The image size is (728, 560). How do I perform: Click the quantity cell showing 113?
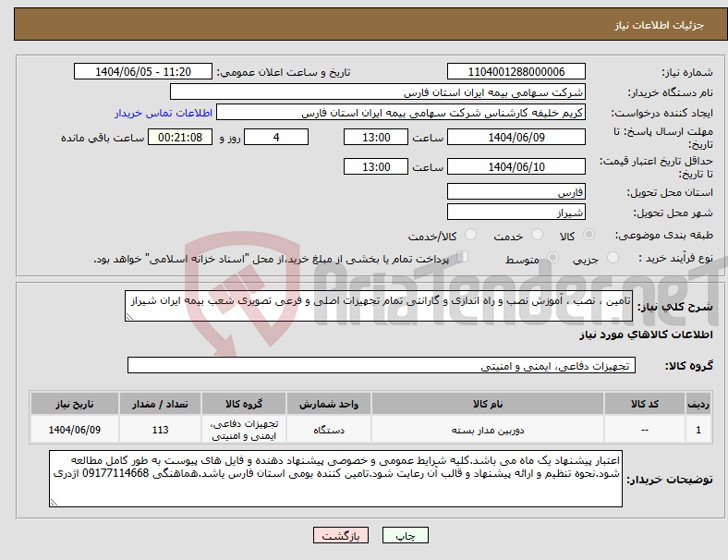pos(160,430)
